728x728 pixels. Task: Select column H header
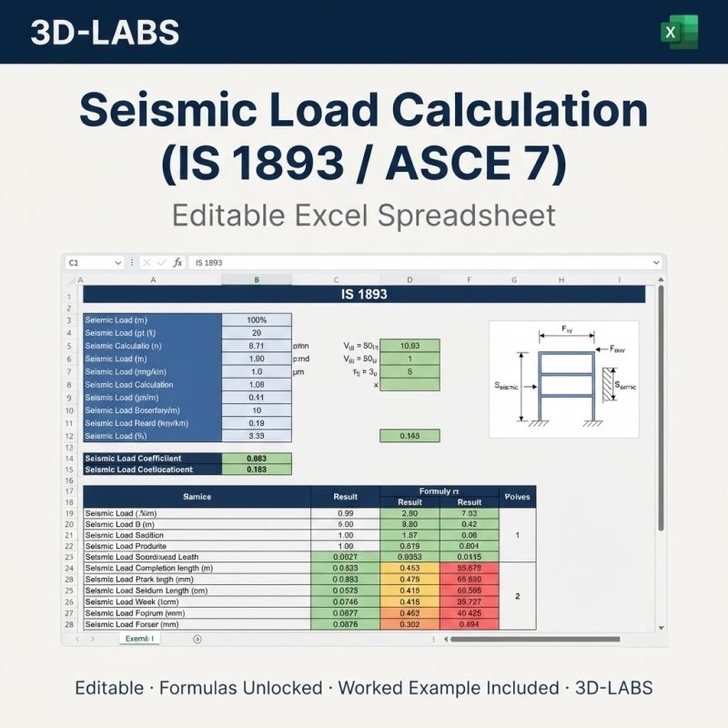tap(561, 280)
